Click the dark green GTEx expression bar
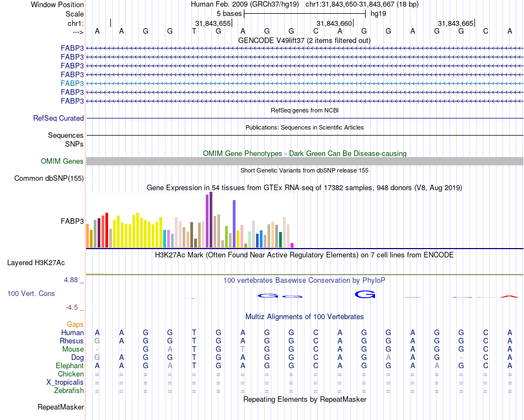Image resolution: width=524 pixels, height=420 pixels. (x=281, y=240)
